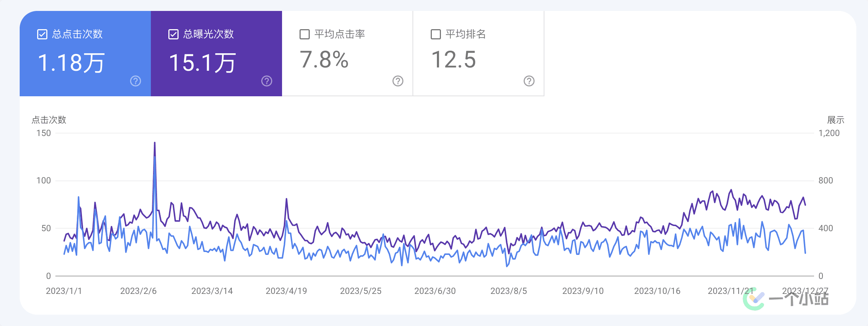Screen dimensions: 868x326
Task: Click the 点击次数 left axis title
Action: click(x=49, y=120)
